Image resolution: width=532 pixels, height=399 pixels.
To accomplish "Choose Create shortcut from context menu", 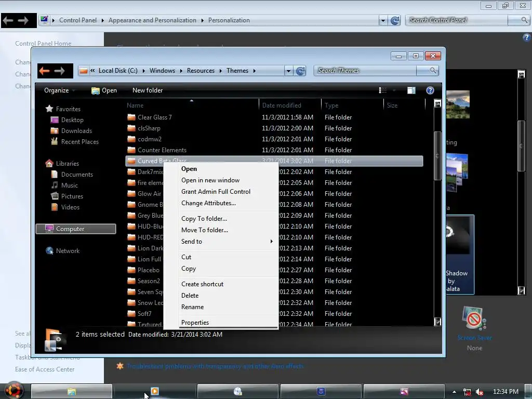I will pyautogui.click(x=202, y=284).
